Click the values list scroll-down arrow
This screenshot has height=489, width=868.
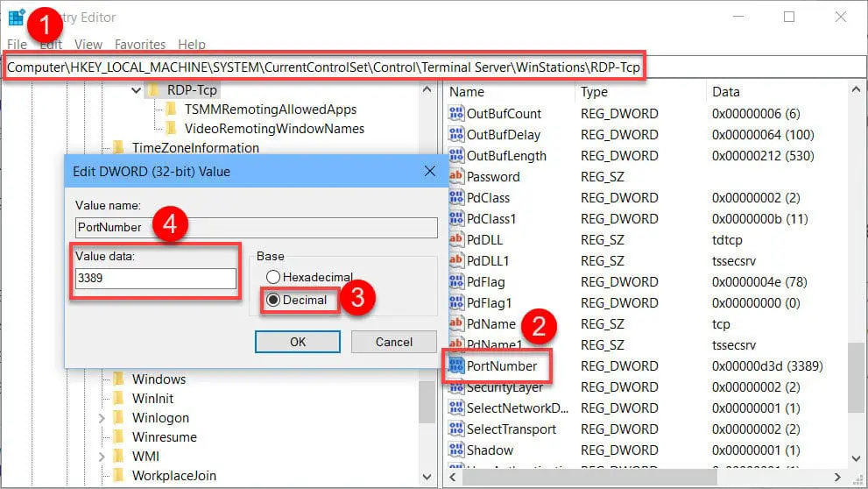856,458
